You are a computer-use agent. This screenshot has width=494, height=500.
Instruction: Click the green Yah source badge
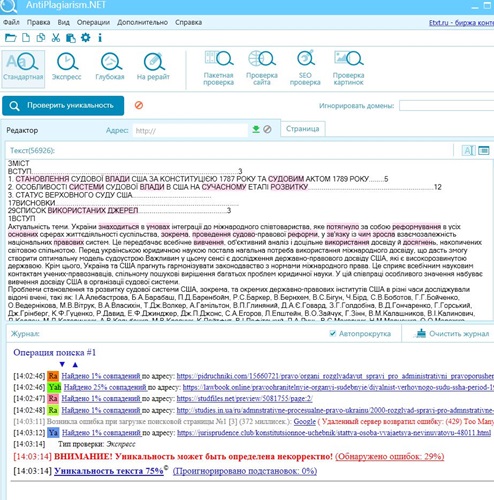click(x=55, y=387)
